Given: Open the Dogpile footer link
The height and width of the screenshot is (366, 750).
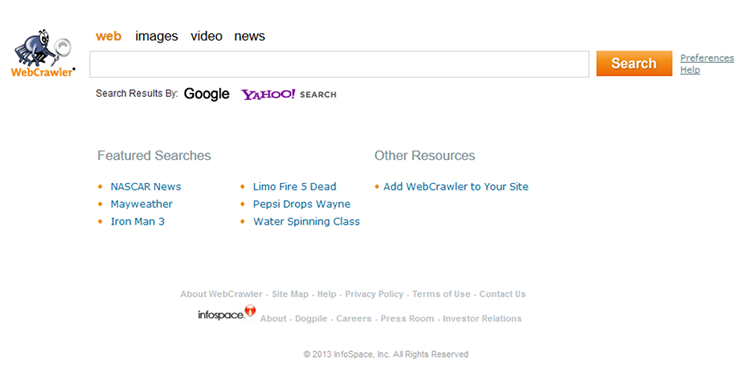Looking at the screenshot, I should tap(311, 319).
